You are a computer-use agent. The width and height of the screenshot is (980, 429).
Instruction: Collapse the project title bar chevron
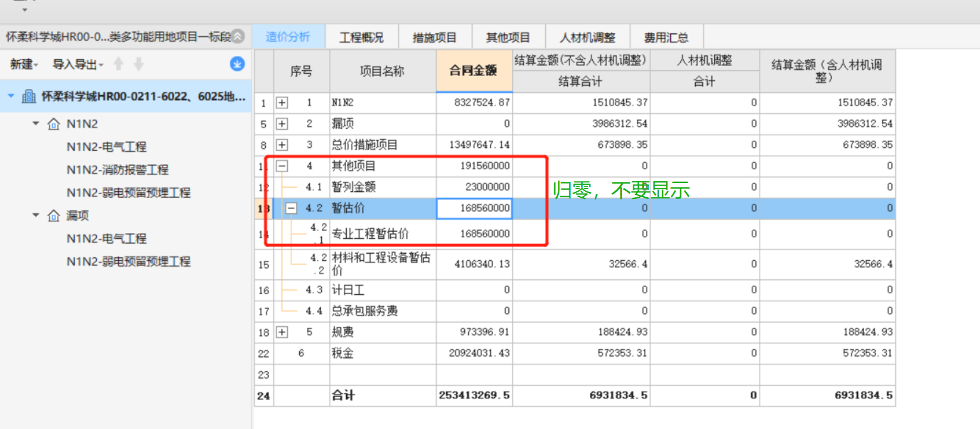(238, 36)
